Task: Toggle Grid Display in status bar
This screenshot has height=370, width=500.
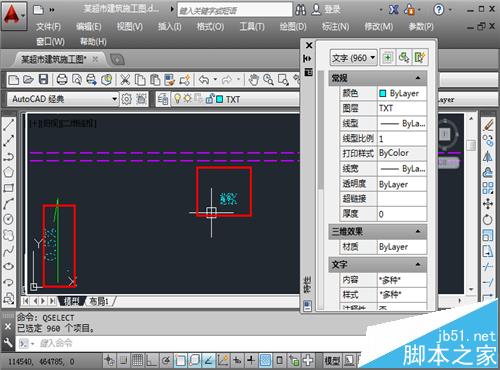Action: 137,360
